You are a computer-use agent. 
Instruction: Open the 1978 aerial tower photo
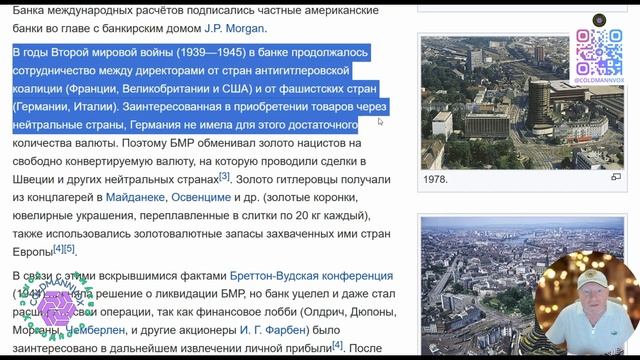pyautogui.click(x=522, y=103)
